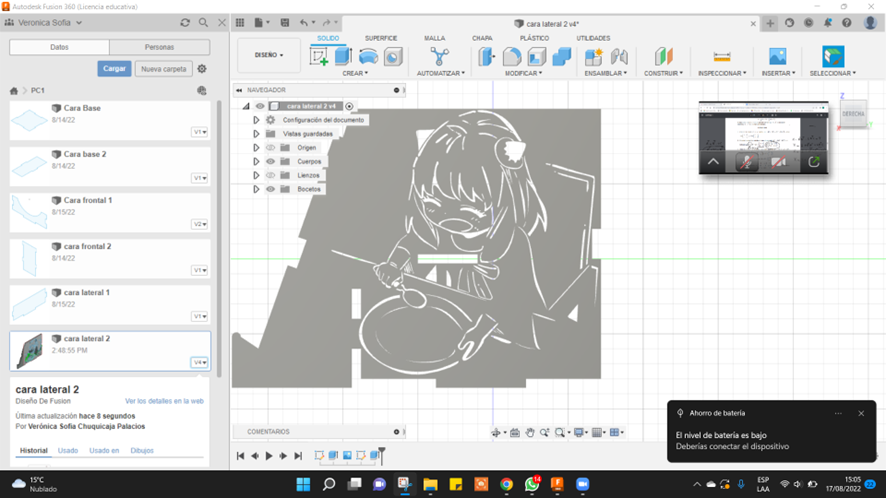Toggle visibility of root cara lateral 2 v4

pyautogui.click(x=260, y=106)
